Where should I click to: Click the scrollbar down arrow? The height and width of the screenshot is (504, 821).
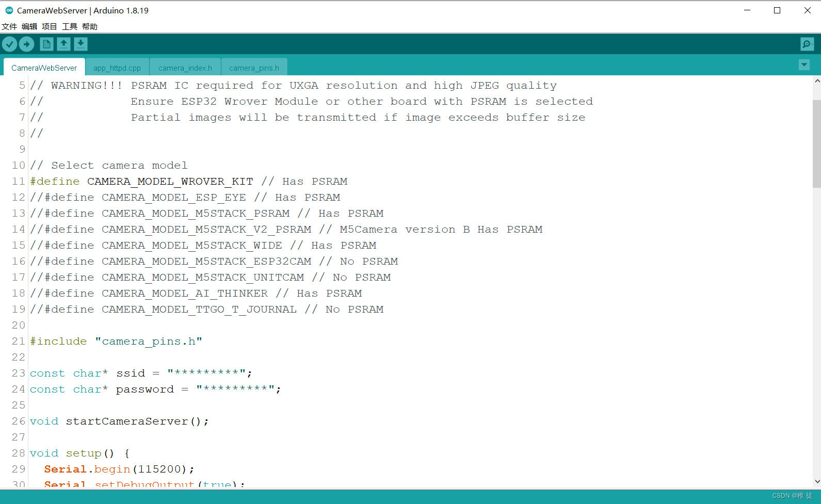pos(817,481)
